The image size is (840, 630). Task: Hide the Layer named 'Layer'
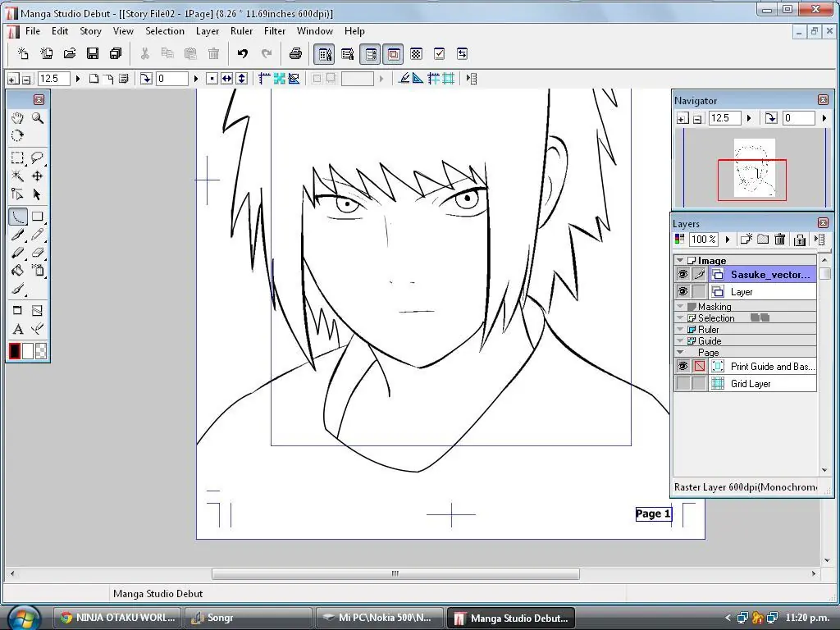(x=682, y=291)
